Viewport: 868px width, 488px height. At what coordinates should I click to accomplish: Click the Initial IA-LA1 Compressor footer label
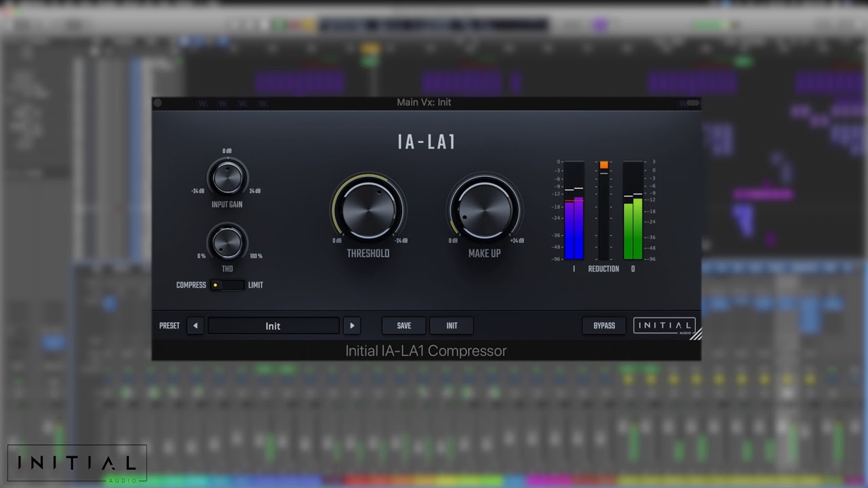[426, 351]
